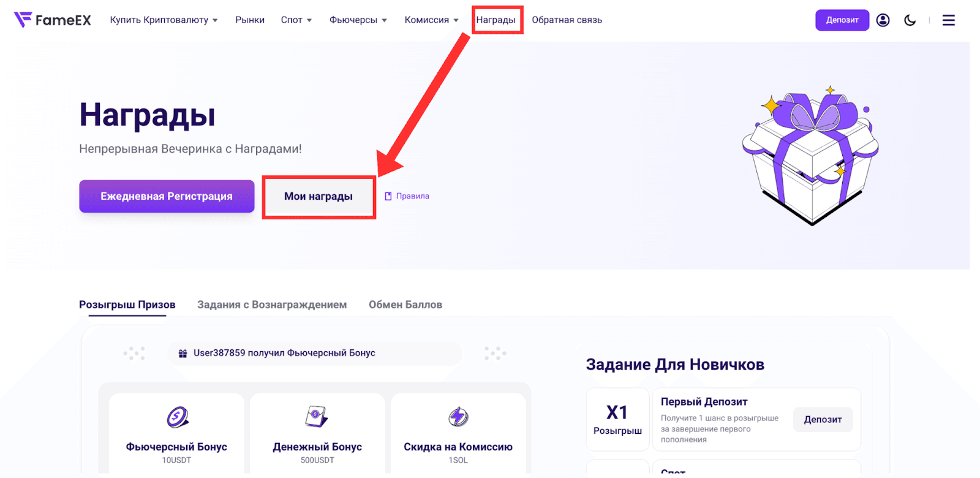This screenshot has width=980, height=478.
Task: Click the Фьючерсный Бонус coin icon
Action: [177, 417]
